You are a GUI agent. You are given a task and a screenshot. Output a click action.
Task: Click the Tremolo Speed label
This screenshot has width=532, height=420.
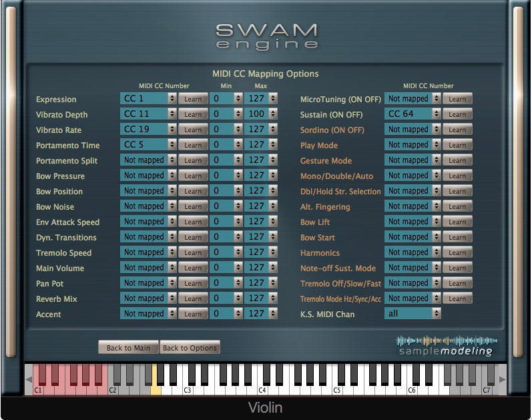(64, 253)
